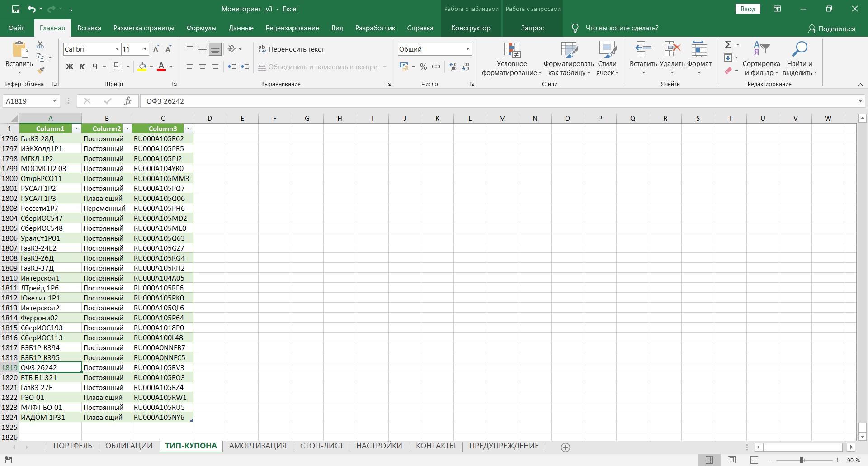Viewport: 868px width, 466px height.
Task: Click the Вставить paste button
Action: click(x=19, y=58)
